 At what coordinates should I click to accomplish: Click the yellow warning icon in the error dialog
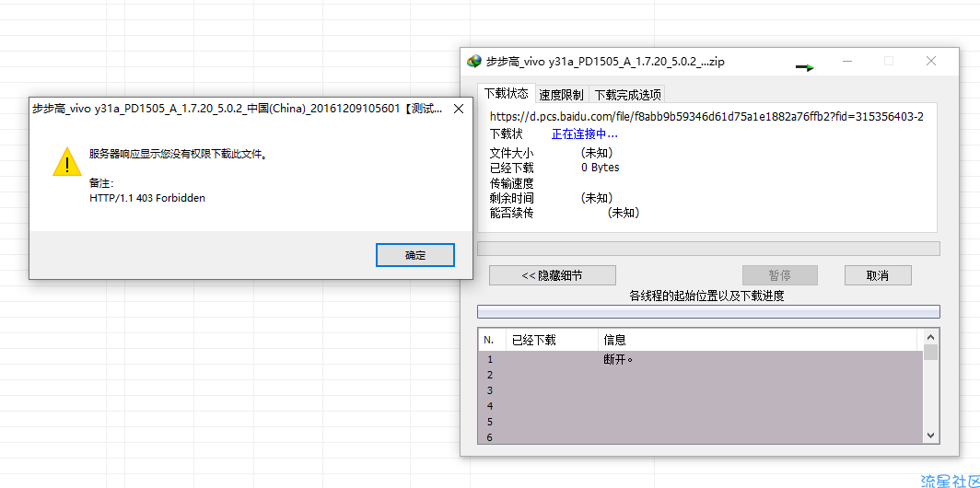tap(67, 163)
